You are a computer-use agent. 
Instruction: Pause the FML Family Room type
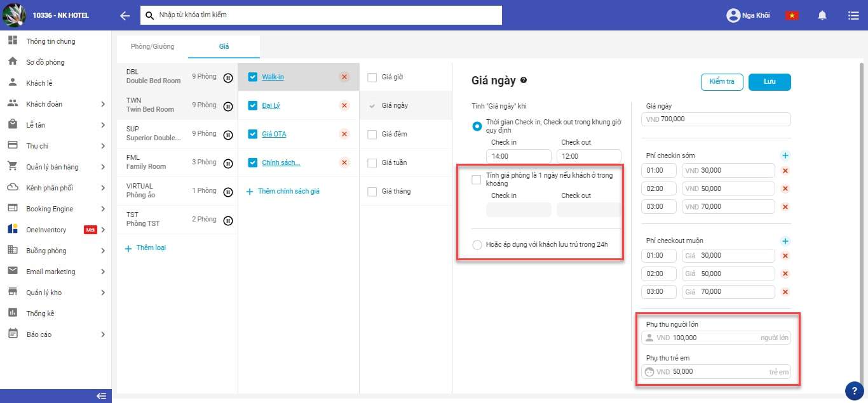click(228, 163)
